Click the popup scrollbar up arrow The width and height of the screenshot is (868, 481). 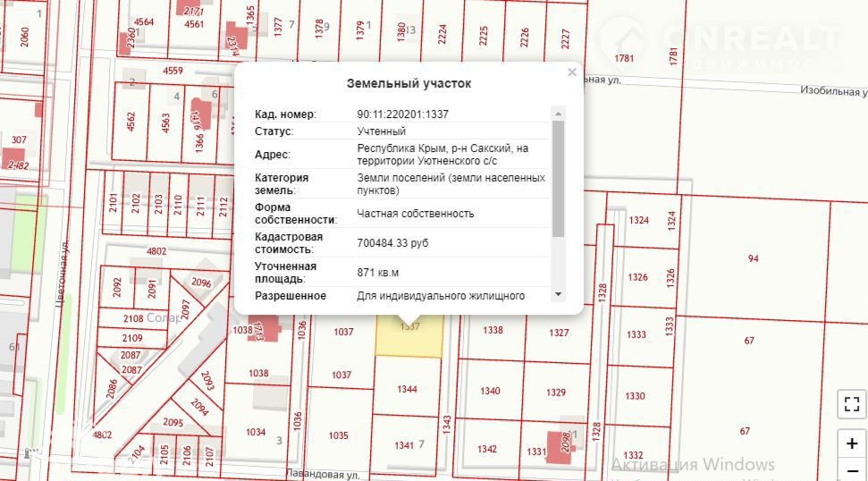coord(559,114)
